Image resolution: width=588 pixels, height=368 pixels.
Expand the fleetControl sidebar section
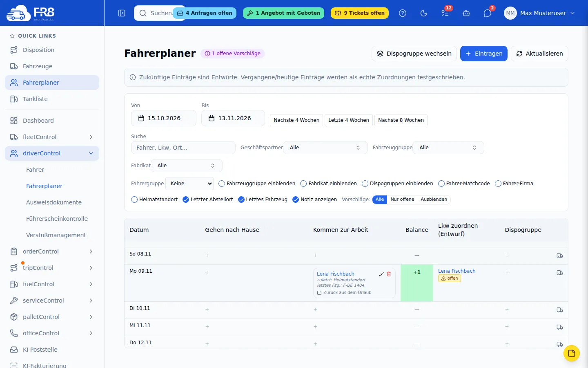(x=52, y=137)
